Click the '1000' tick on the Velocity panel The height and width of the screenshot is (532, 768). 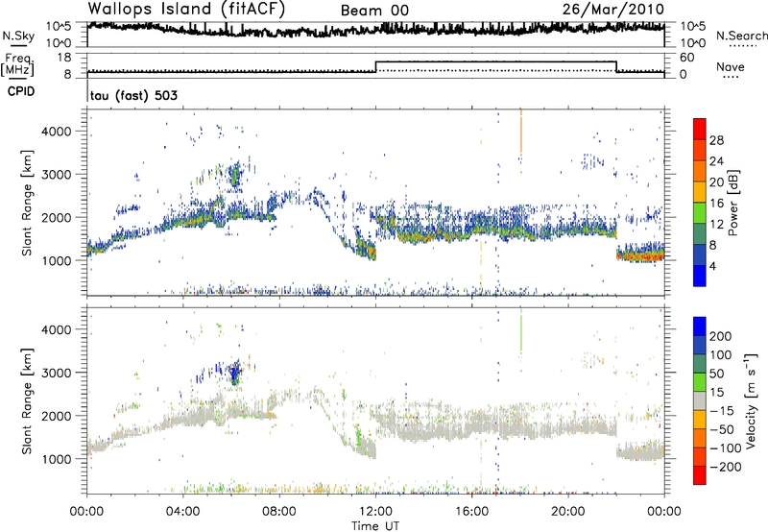[57, 459]
